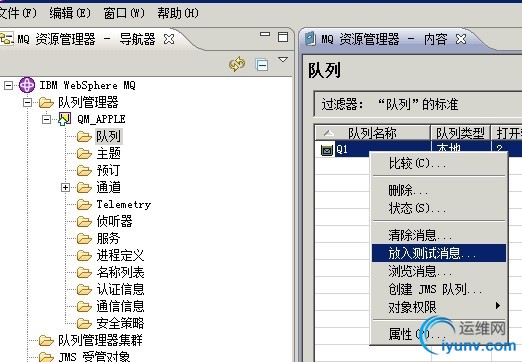The width and height of the screenshot is (522, 362).
Task: Open the 编辑(E) menu
Action: [70, 13]
